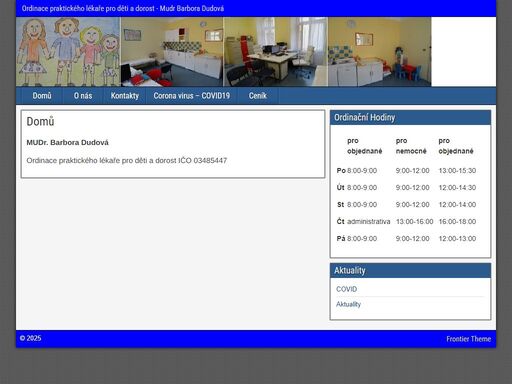Follow the Frontier Theme footer link
Image resolution: width=512 pixels, height=384 pixels.
coord(468,339)
